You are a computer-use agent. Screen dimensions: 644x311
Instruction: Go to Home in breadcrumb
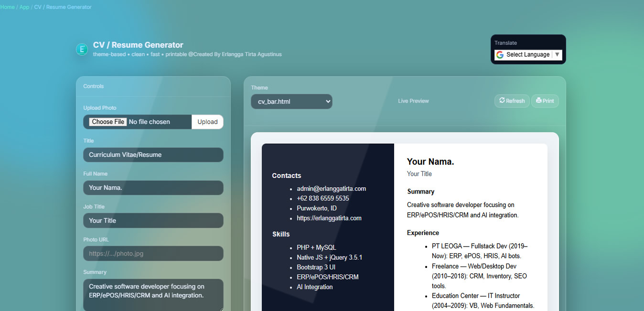pos(7,7)
